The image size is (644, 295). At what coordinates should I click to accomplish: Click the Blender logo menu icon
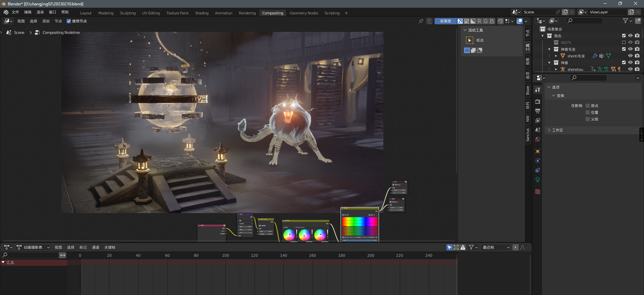click(5, 12)
